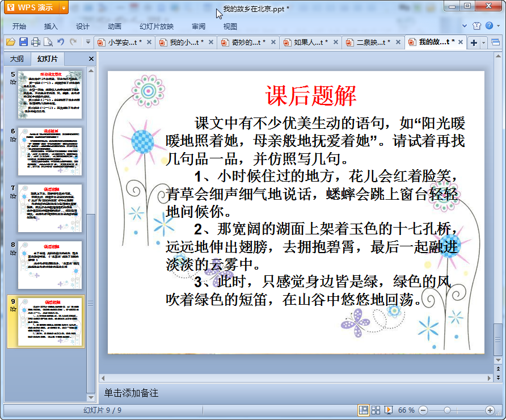Screen dimensions: 506x420
Task: Click animation star icon under slide 7
Action: [13, 196]
